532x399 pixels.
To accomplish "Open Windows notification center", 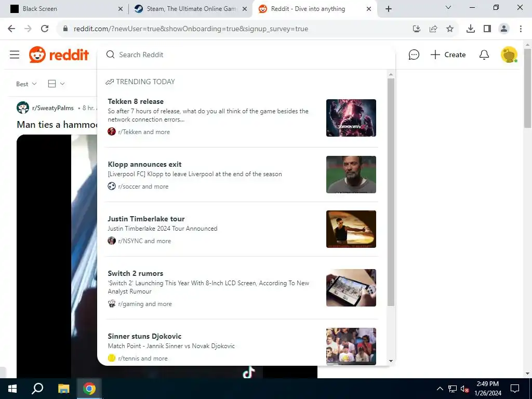I will (515, 389).
